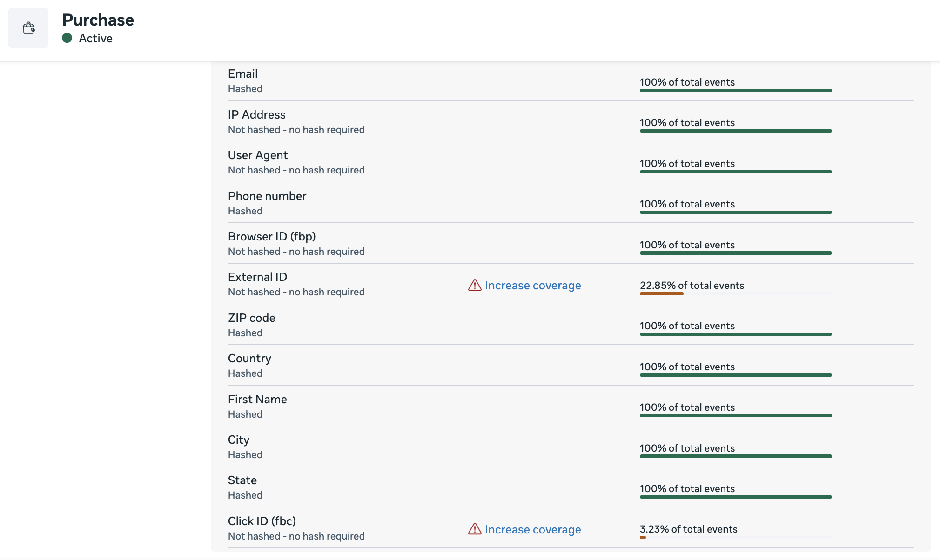The height and width of the screenshot is (560, 940).
Task: Toggle the ZIP code Hashed indicator
Action: tap(245, 333)
